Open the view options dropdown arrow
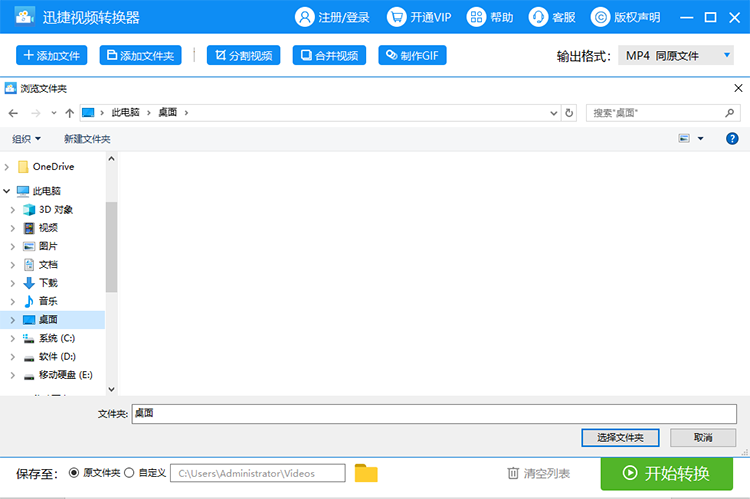Screen dimensions: 750x499 701,139
